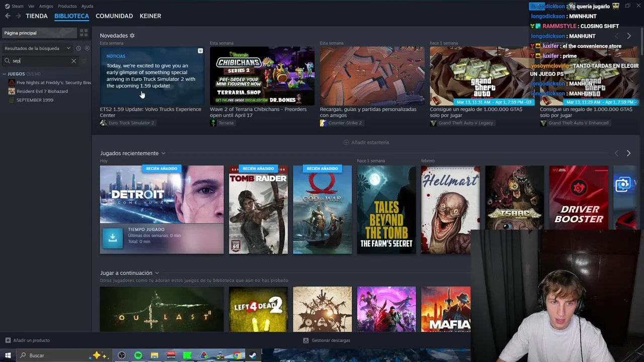The width and height of the screenshot is (644, 362).
Task: Select the BIBLIOTECA tab
Action: (x=71, y=16)
